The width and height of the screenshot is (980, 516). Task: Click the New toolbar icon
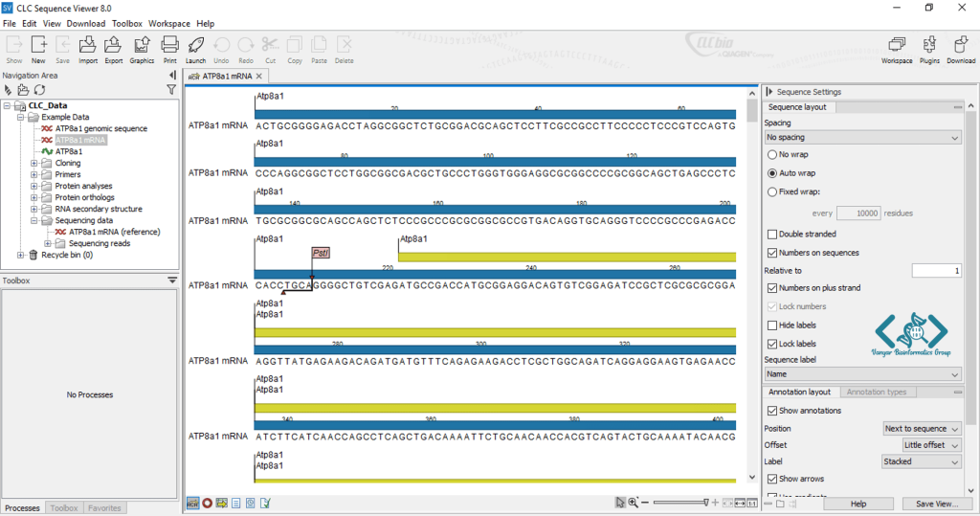pyautogui.click(x=38, y=50)
